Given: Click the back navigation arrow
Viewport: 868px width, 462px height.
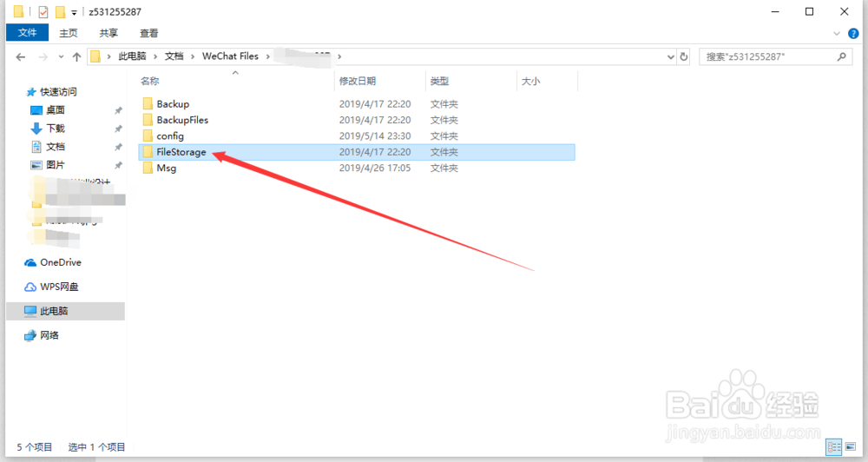Looking at the screenshot, I should [x=21, y=56].
